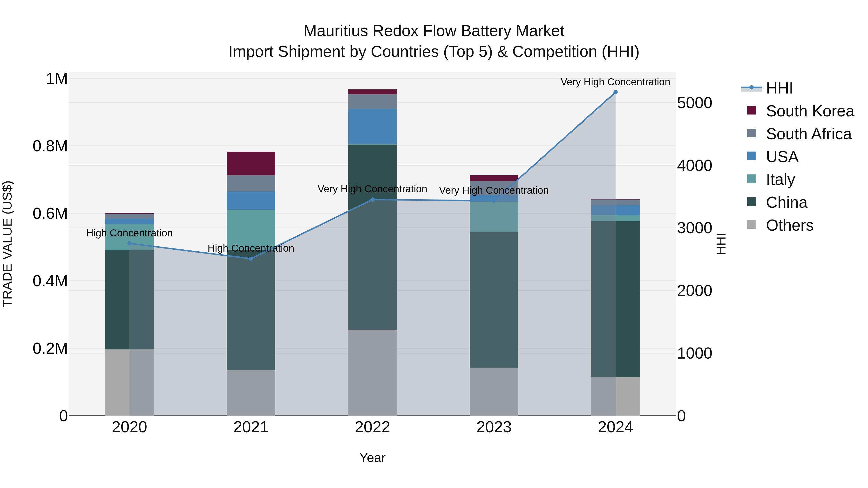Toggle the China legend entry
Screen dimensions: 868x488
point(777,202)
